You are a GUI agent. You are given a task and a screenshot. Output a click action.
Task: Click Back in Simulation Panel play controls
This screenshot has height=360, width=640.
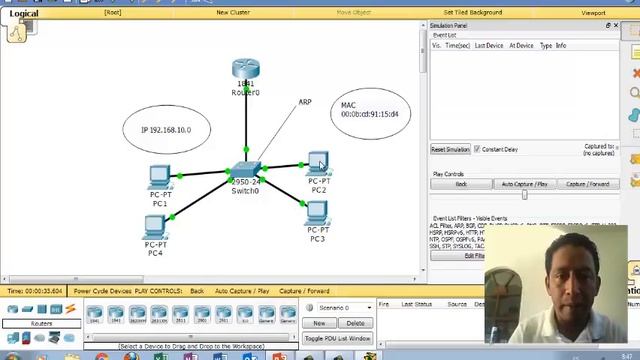[461, 184]
